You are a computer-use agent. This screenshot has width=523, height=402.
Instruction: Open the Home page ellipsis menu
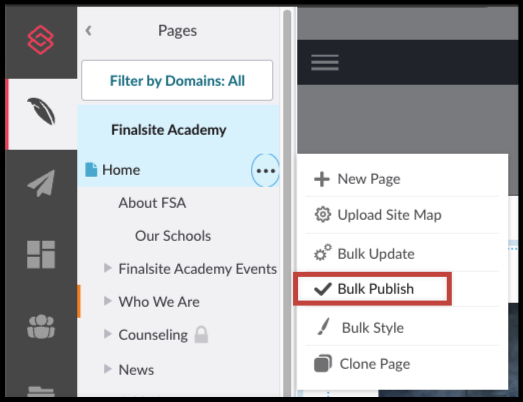click(x=265, y=170)
